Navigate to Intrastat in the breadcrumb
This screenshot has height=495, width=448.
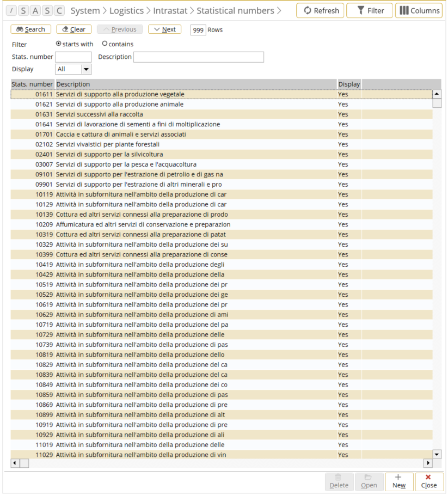(170, 11)
